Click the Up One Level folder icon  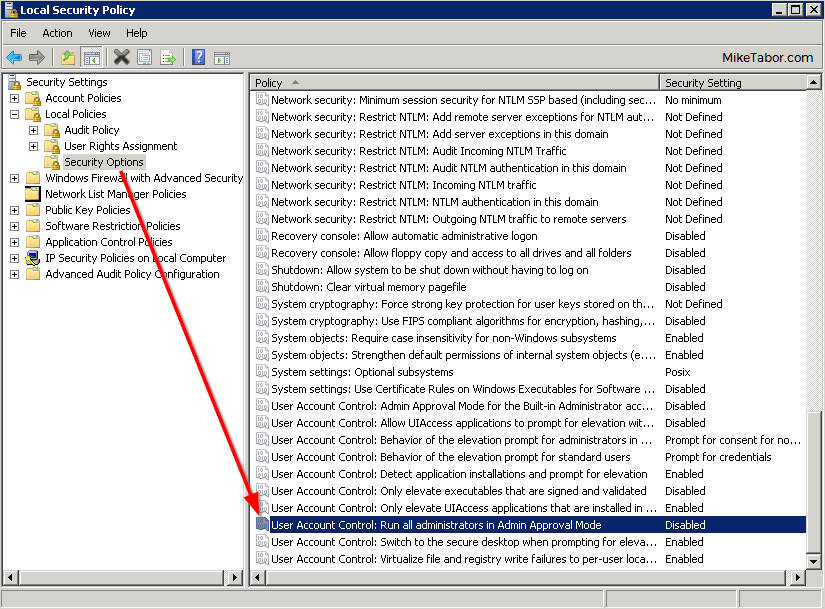click(x=68, y=57)
